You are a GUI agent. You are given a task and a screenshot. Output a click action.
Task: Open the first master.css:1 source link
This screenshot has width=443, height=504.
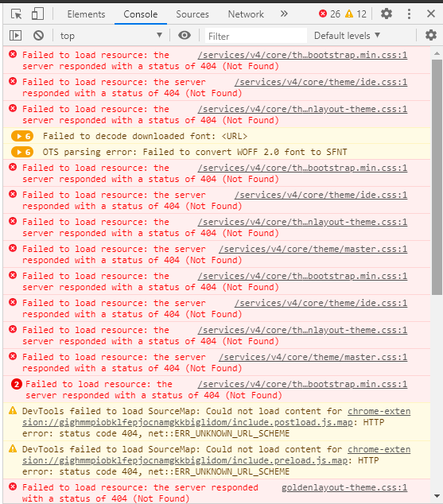pos(313,249)
